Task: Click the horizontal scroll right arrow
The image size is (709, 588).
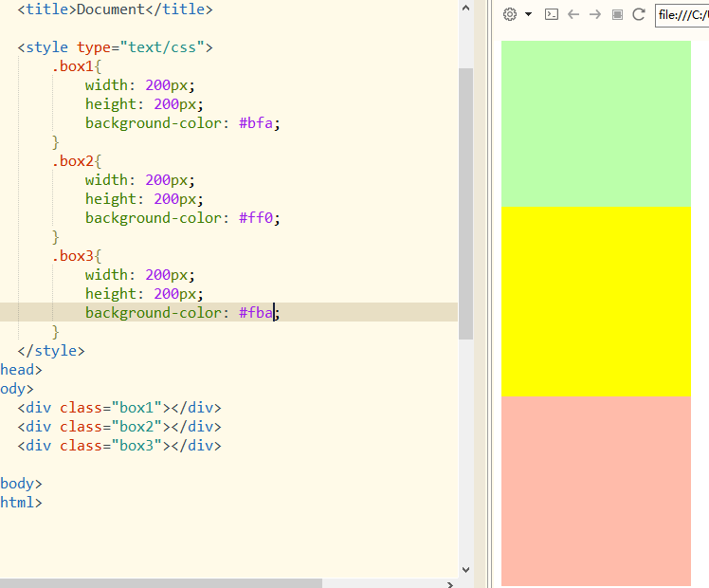Action: tap(450, 584)
